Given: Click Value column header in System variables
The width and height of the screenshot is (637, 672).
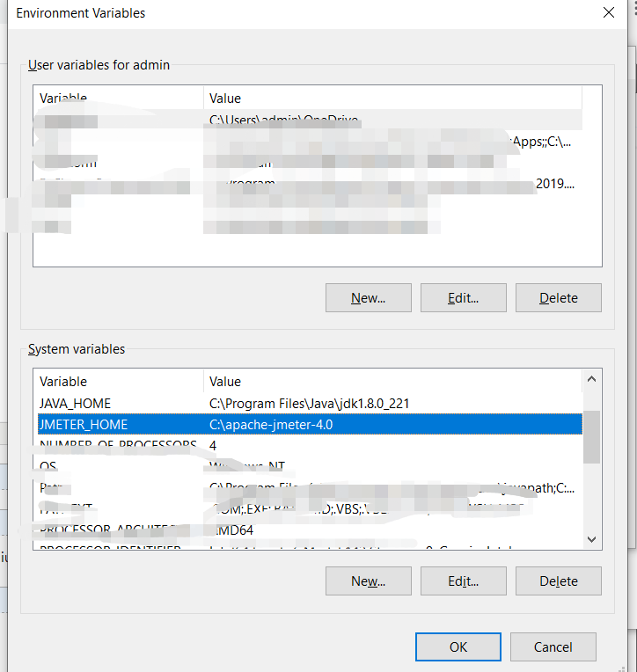Looking at the screenshot, I should [x=392, y=382].
